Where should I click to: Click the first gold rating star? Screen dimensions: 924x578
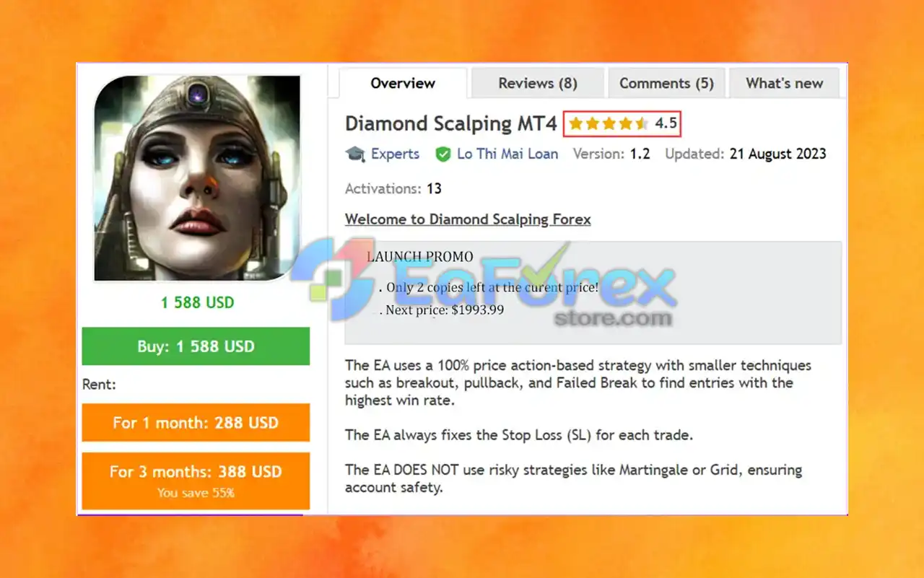pos(575,124)
